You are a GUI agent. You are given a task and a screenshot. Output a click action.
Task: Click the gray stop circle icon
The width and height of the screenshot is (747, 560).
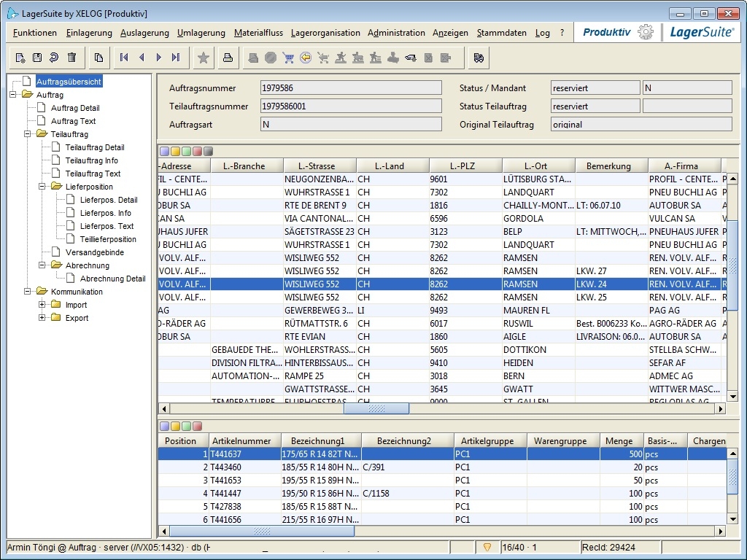271,58
